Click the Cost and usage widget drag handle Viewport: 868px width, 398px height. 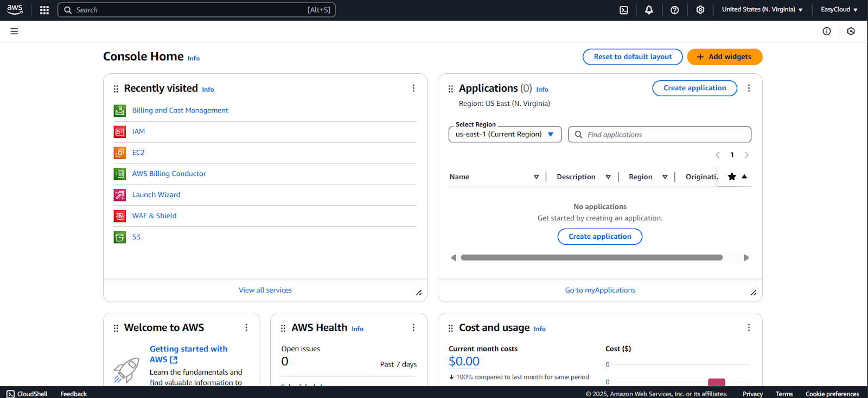tap(451, 328)
